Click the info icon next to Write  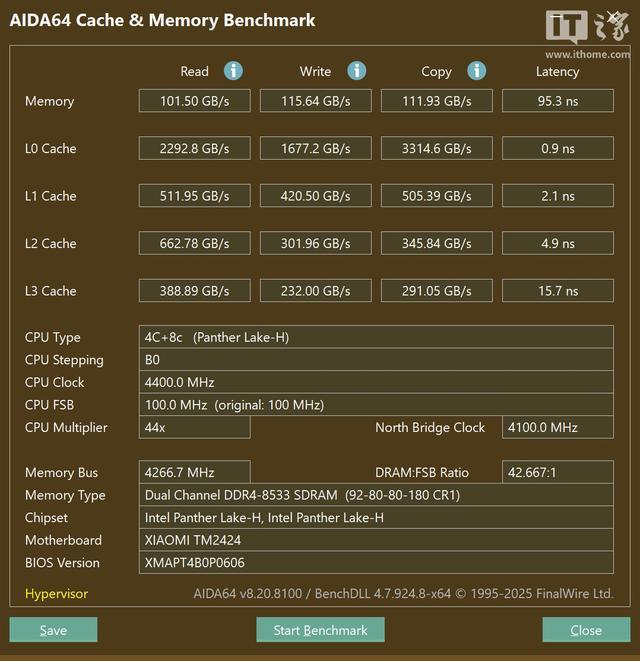click(x=357, y=71)
